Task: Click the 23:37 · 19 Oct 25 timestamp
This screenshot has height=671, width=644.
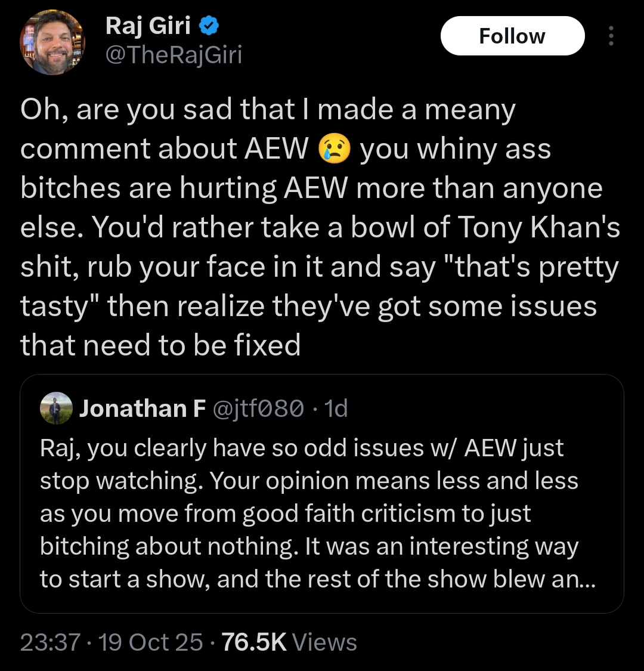Action: [112, 642]
